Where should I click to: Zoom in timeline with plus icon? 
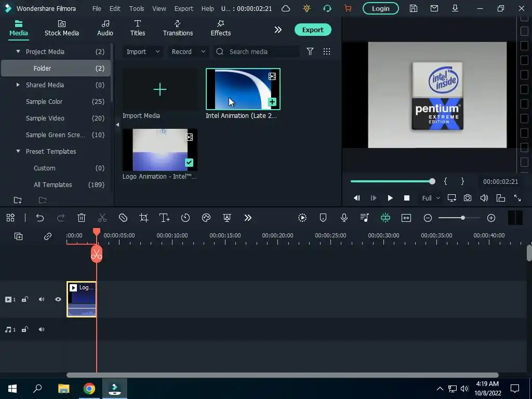(x=491, y=218)
